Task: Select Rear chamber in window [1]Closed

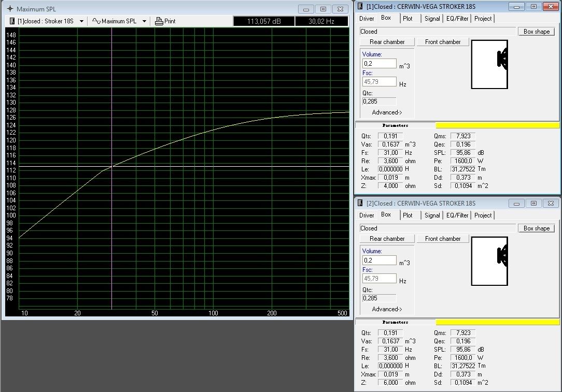Action: pos(387,42)
